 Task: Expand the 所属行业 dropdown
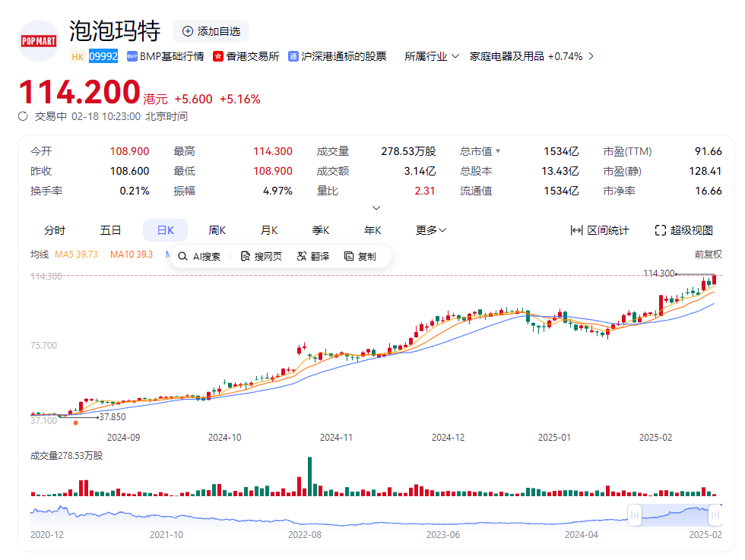click(432, 56)
